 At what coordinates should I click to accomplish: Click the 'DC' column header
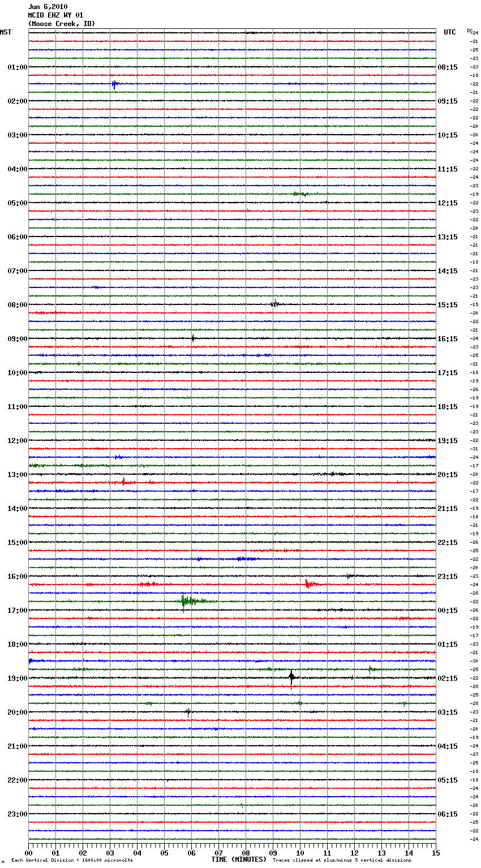tap(470, 31)
